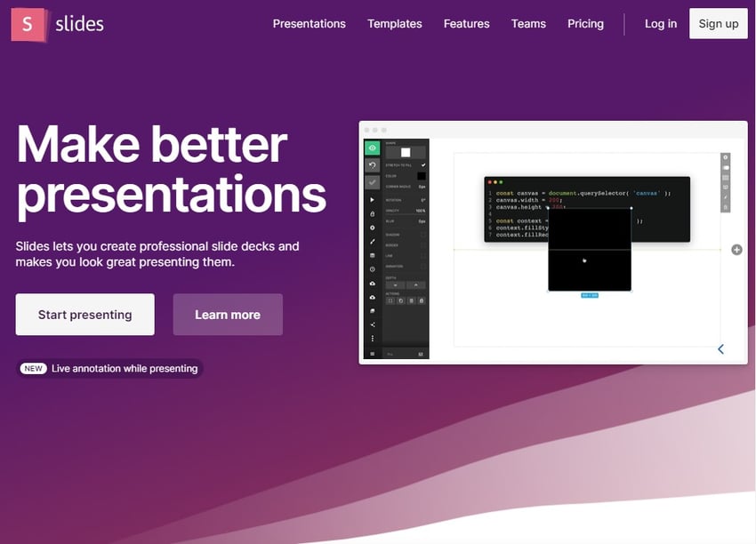756x544 pixels.
Task: Click the share icon in editor sidebar
Action: 372,324
